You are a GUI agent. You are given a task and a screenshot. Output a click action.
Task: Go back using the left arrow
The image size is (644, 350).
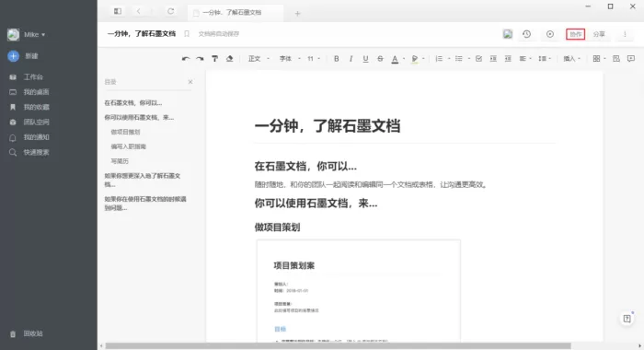138,12
